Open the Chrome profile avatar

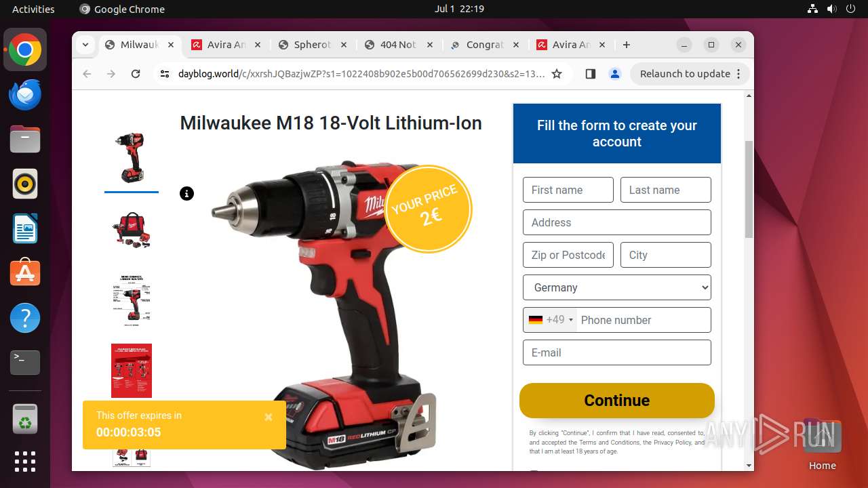pos(615,74)
